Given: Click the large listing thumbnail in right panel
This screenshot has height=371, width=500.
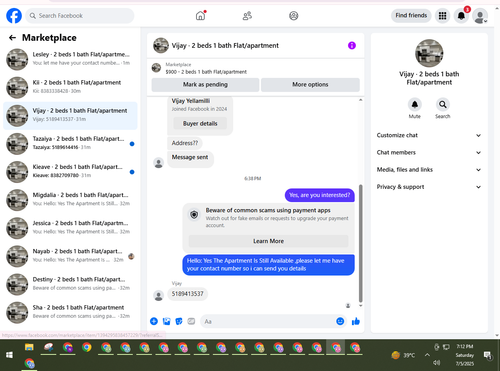Looking at the screenshot, I should pos(429,53).
